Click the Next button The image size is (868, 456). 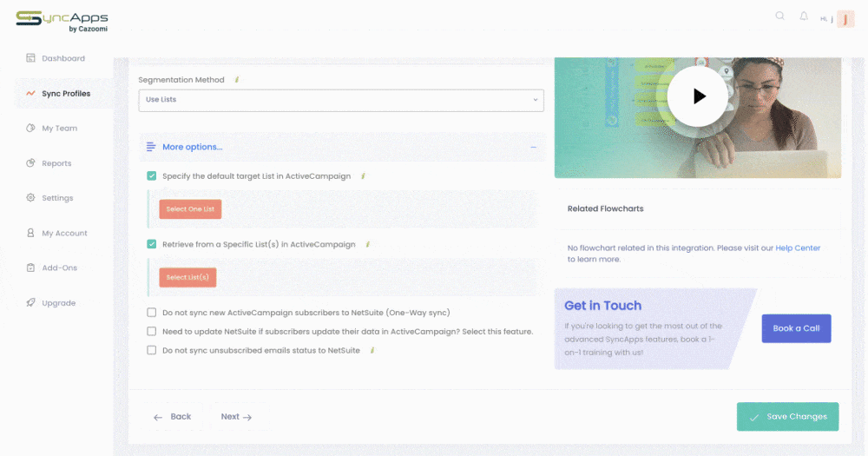tap(236, 417)
